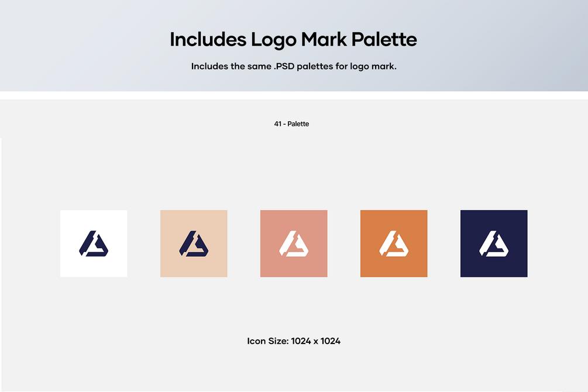Click the navy logo mark on white square
The width and height of the screenshot is (588, 392).
point(94,244)
